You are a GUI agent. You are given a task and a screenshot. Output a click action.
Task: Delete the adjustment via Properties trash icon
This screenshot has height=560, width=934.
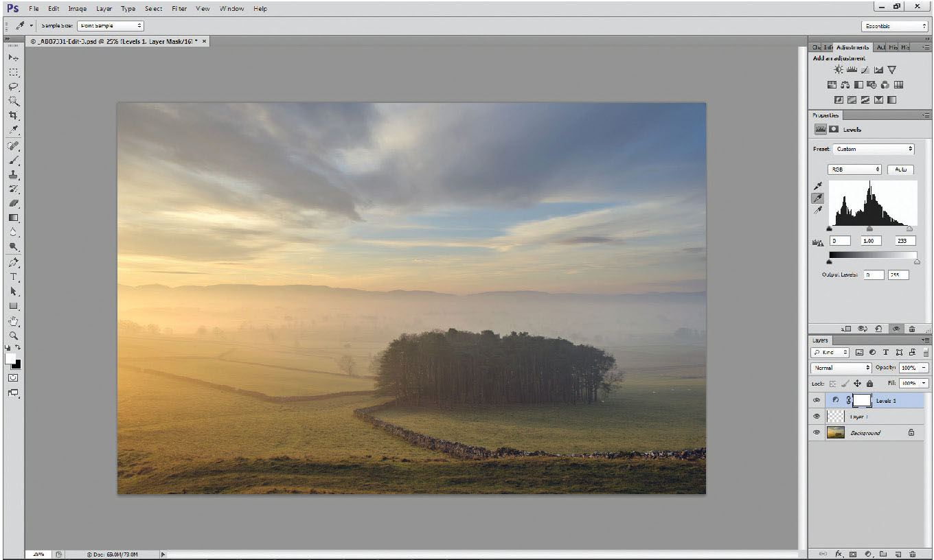coord(912,329)
